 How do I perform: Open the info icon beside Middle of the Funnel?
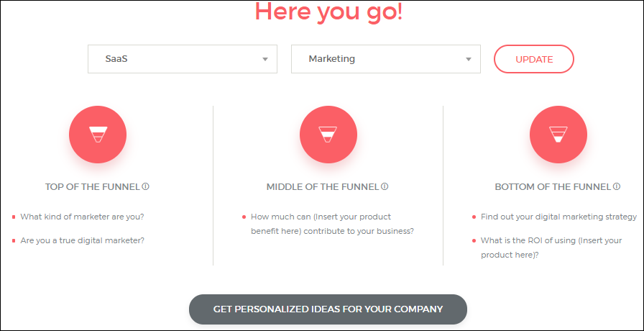point(385,186)
